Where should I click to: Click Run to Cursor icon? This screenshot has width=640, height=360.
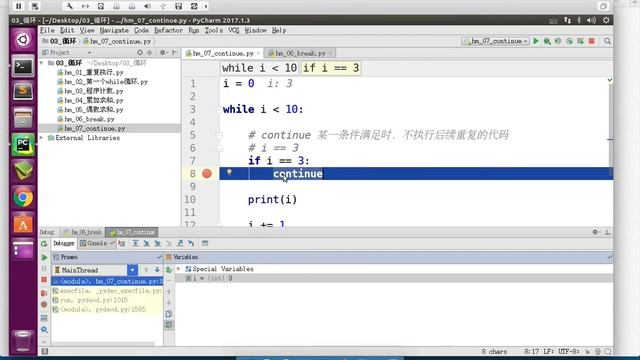click(191, 243)
